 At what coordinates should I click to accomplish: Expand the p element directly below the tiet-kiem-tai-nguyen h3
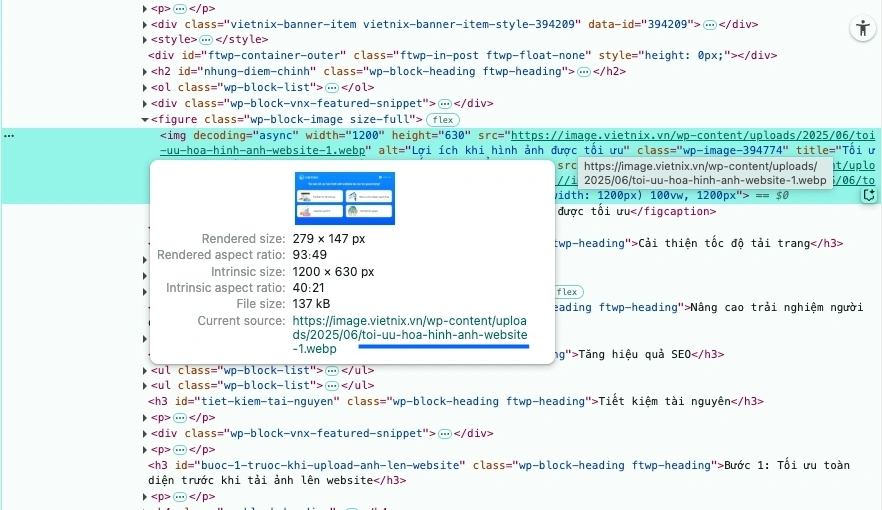(145, 418)
